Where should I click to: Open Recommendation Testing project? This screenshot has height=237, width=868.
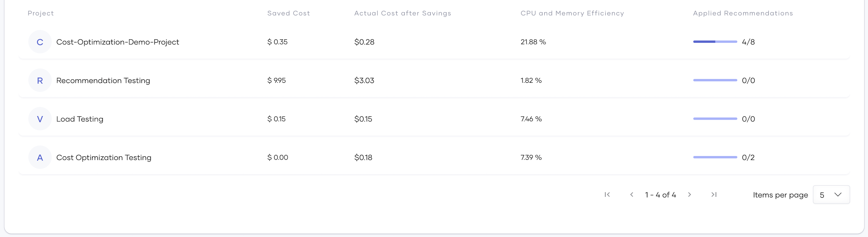point(103,80)
